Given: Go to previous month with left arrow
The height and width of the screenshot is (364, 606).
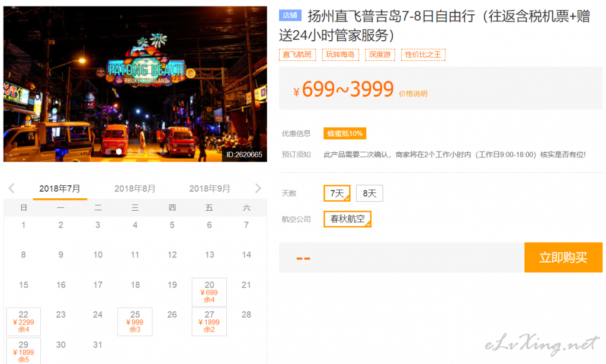Looking at the screenshot, I should [12, 188].
